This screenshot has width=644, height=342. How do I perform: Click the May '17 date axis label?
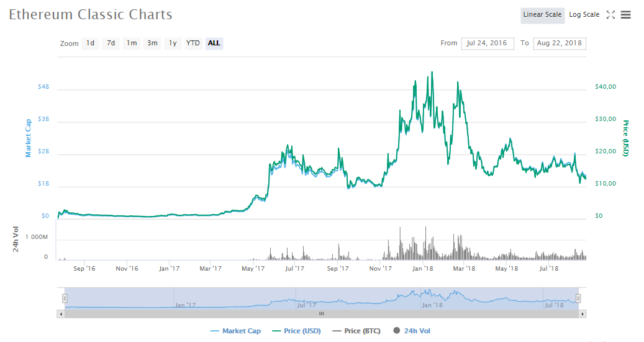click(253, 269)
